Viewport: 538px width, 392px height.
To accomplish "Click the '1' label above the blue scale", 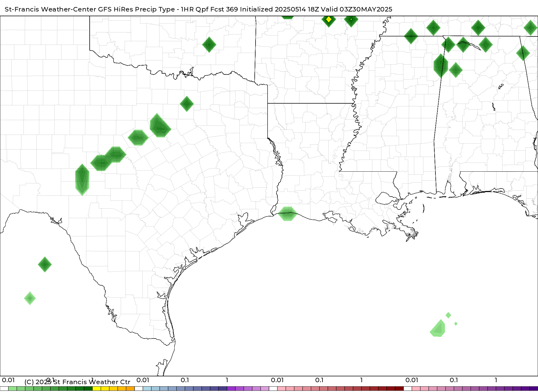I will [x=227, y=380].
